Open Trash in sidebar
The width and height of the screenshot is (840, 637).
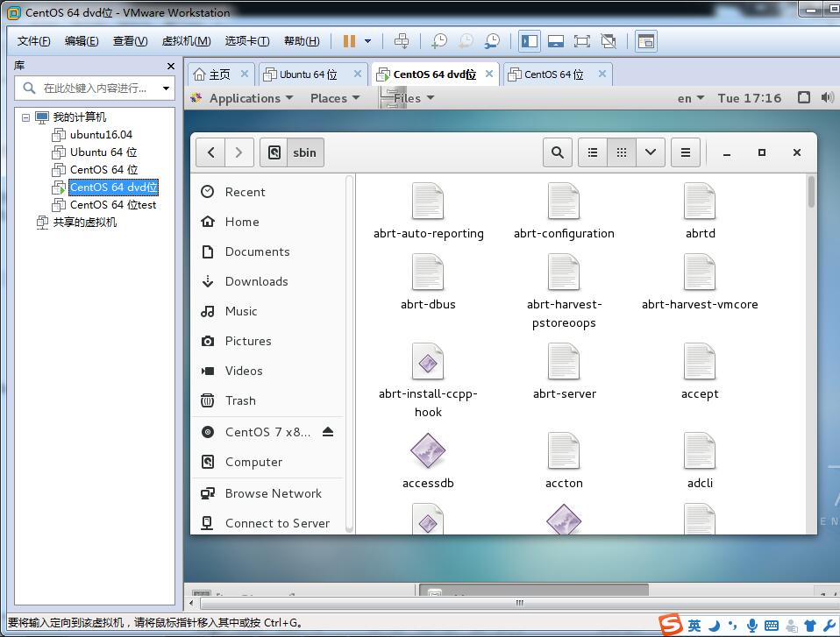coord(269,400)
